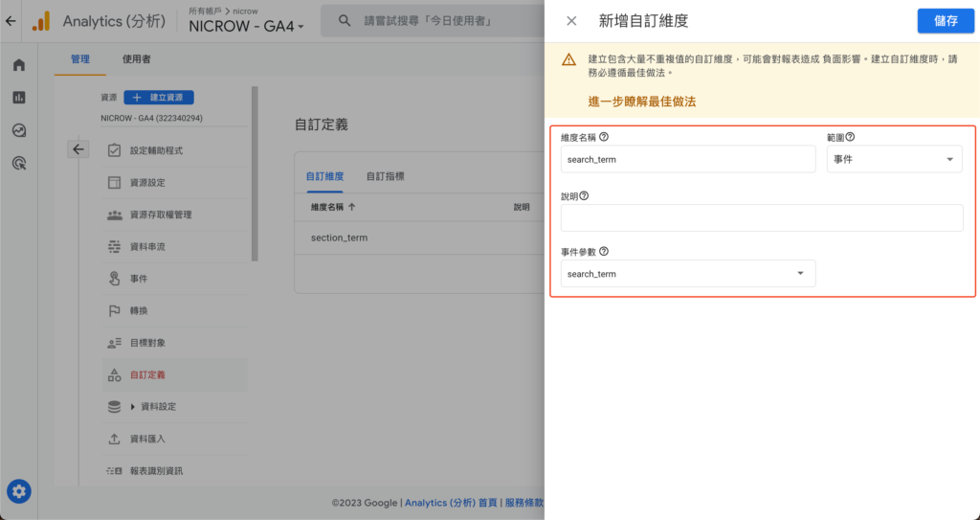This screenshot has width=980, height=520.
Task: Click the 資料匯入 upload icon
Action: (114, 439)
